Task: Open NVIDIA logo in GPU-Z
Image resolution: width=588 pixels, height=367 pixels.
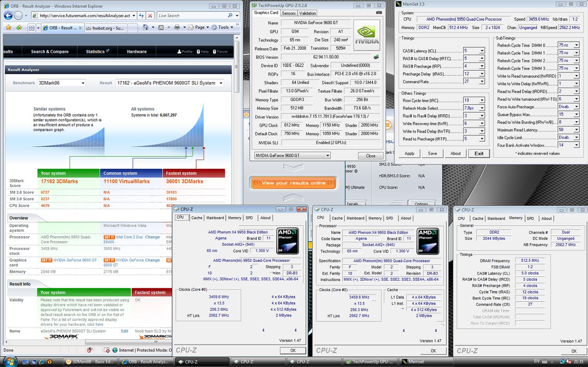Action: click(367, 35)
